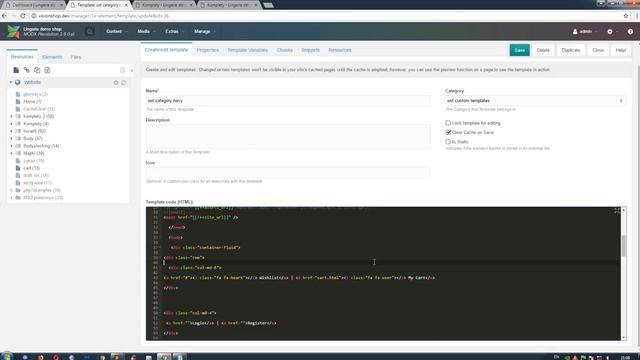Expand the Bodystocking (14) tree node

pos(11,146)
